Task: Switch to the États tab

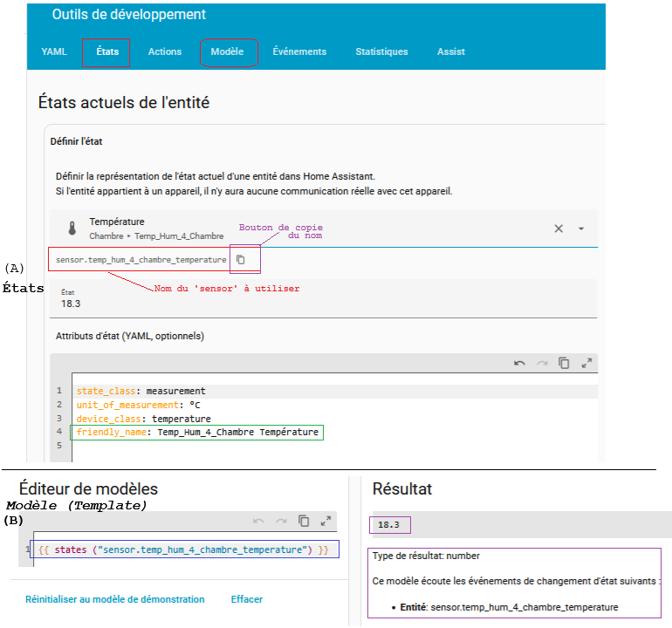Action: coord(106,51)
